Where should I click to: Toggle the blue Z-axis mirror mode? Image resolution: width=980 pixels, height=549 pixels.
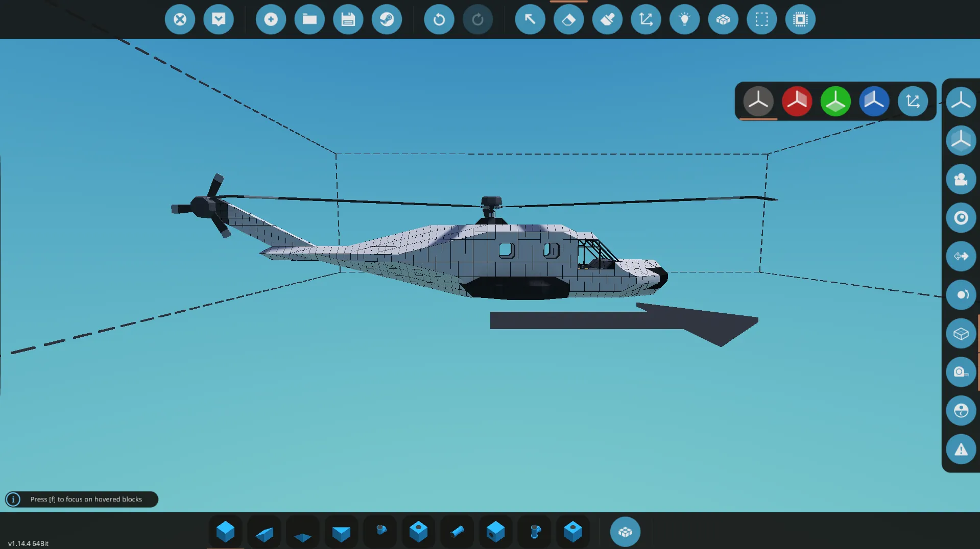(874, 101)
